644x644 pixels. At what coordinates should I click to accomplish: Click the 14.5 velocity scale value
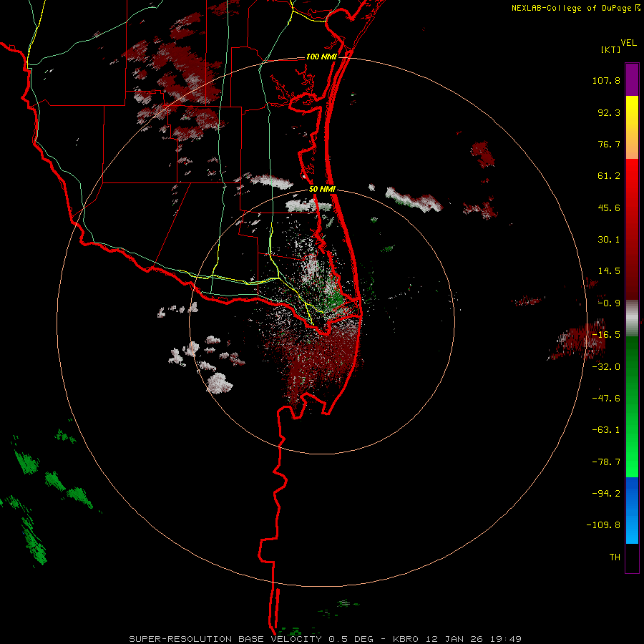coord(609,271)
